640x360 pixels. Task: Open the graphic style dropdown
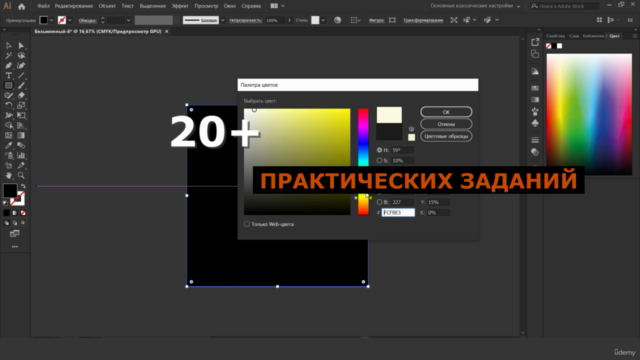(323, 20)
